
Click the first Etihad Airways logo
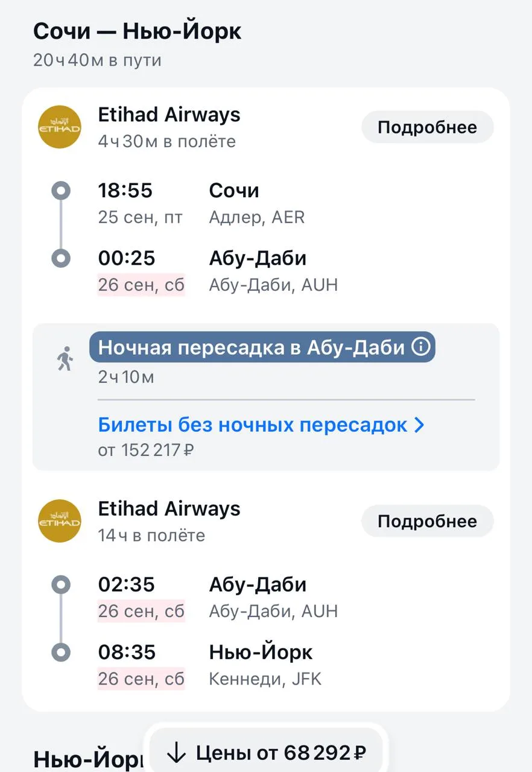[60, 127]
